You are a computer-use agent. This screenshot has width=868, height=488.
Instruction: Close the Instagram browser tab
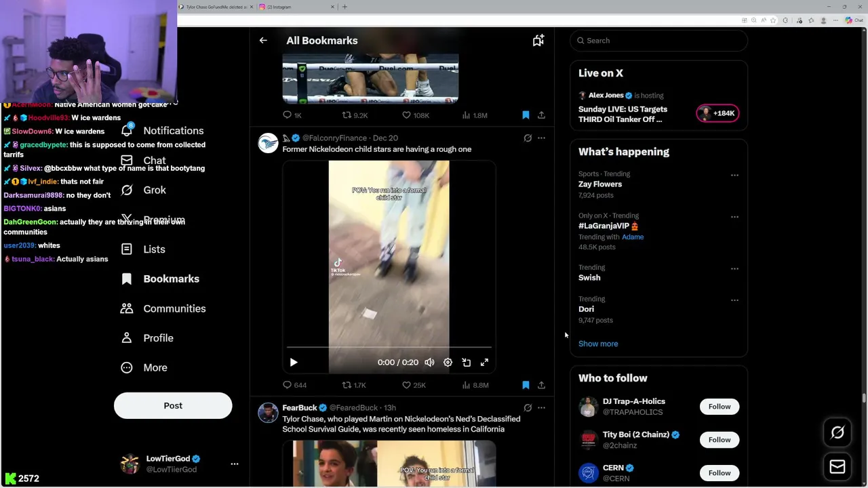click(x=332, y=7)
